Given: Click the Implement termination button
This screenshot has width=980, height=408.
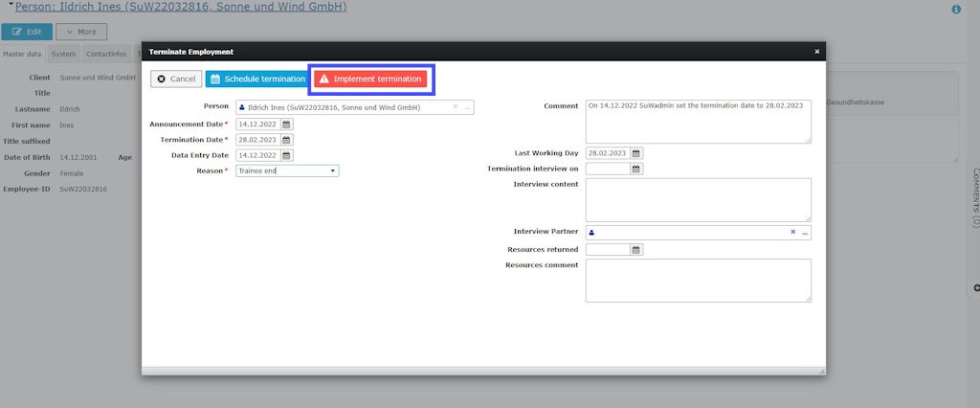Looking at the screenshot, I should [x=370, y=79].
